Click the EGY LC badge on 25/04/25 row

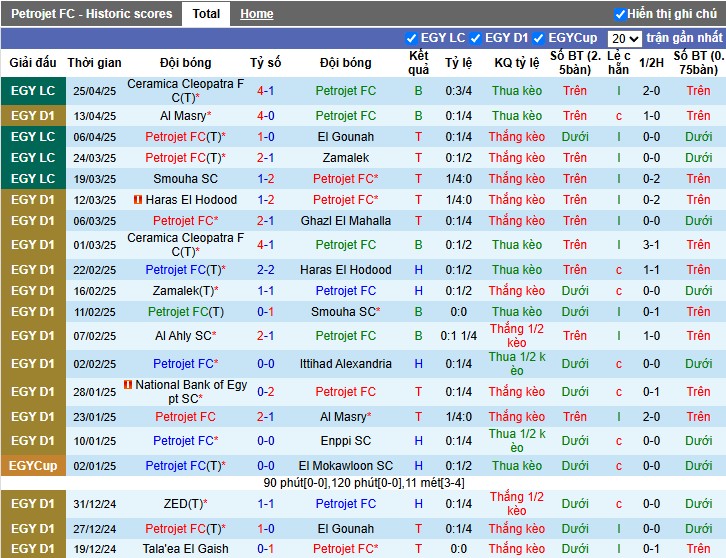click(x=33, y=91)
